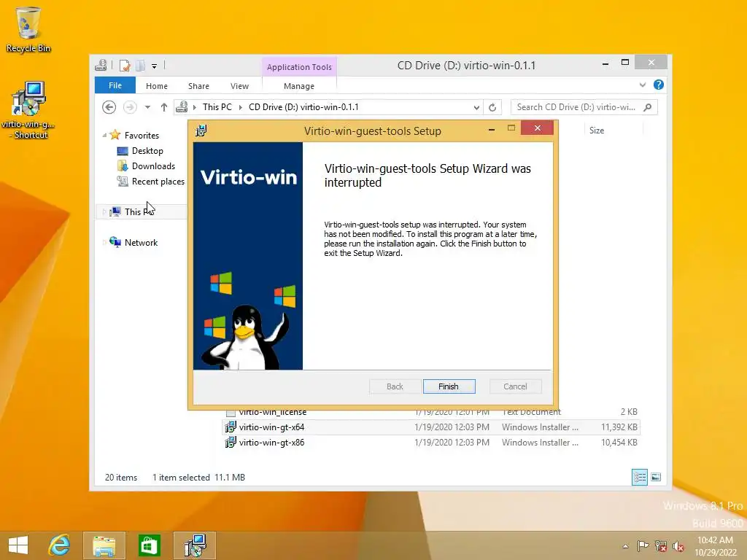Open the taskbar clock and date

coord(716,546)
